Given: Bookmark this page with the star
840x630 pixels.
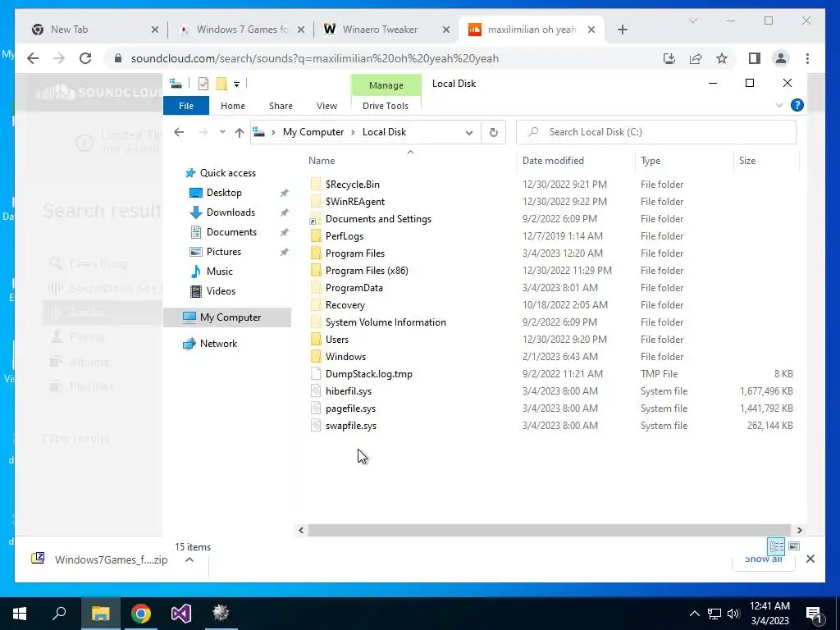Looking at the screenshot, I should coord(722,58).
